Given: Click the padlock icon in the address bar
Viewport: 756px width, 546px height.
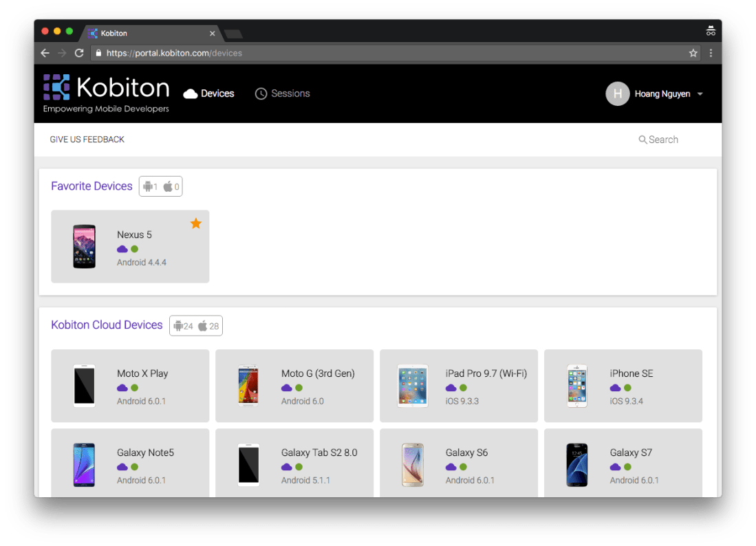Looking at the screenshot, I should click(x=98, y=52).
